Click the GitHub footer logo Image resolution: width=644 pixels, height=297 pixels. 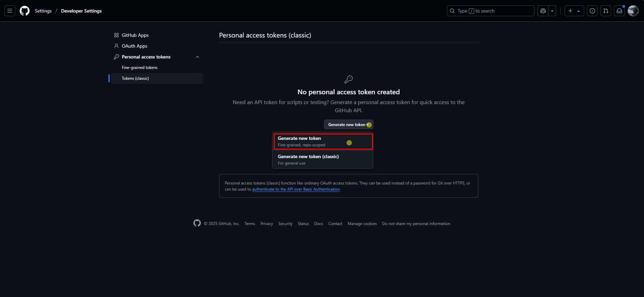point(197,223)
